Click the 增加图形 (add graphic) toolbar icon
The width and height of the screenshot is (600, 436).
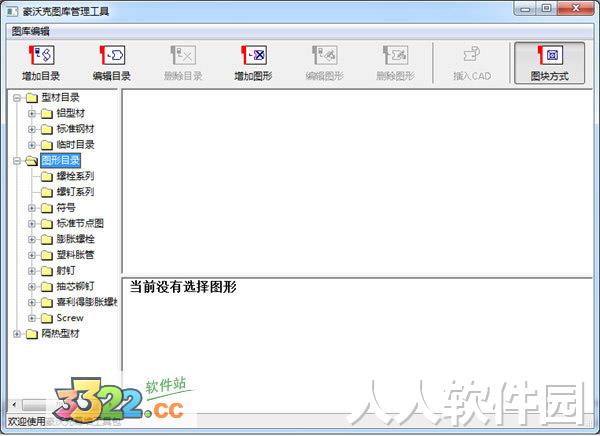point(253,63)
